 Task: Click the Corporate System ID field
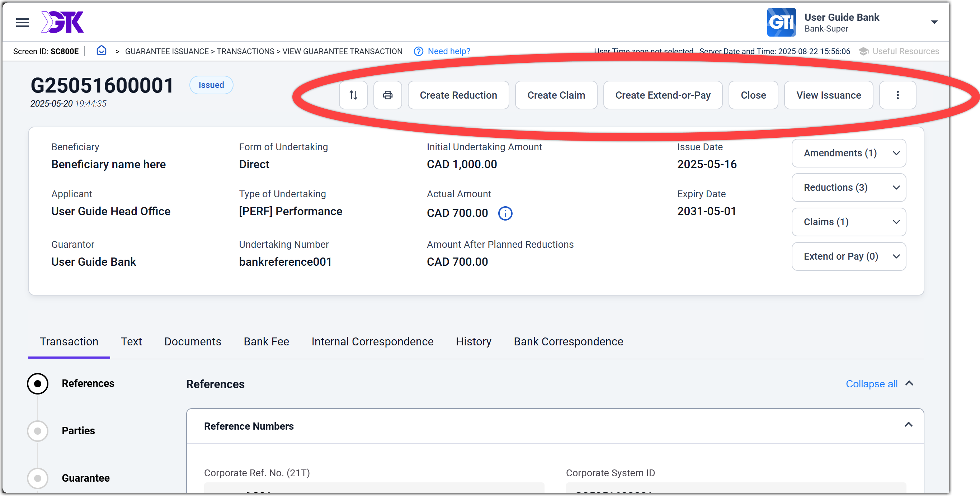736,488
